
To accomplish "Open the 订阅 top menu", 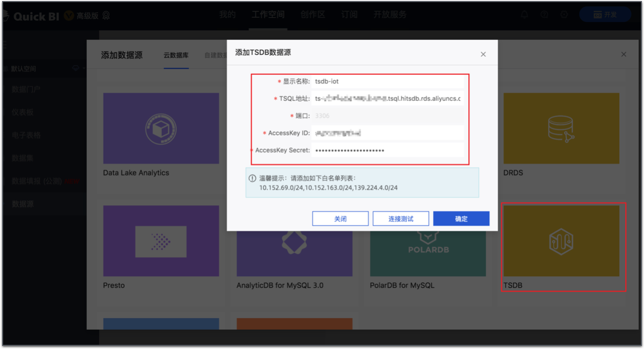I will pos(349,15).
